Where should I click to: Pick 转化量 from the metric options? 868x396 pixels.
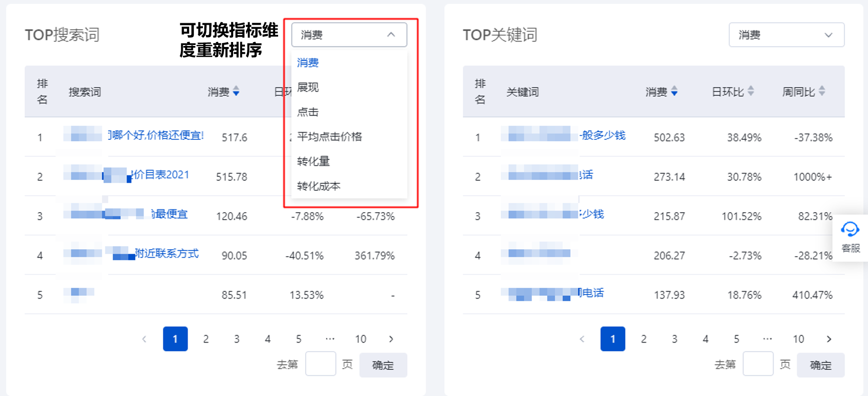[x=313, y=162]
